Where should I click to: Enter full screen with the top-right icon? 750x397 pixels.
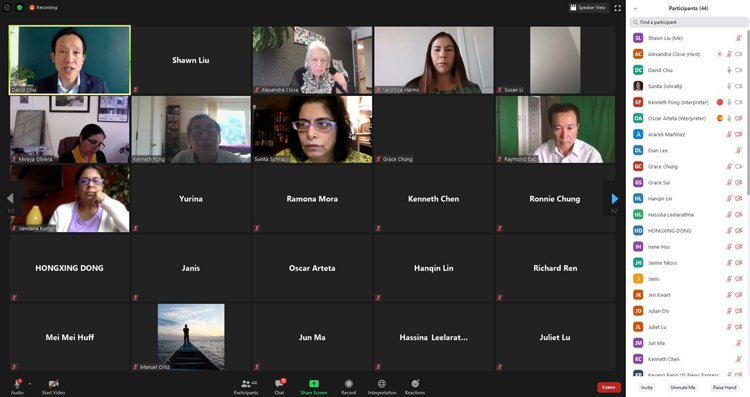click(x=618, y=8)
